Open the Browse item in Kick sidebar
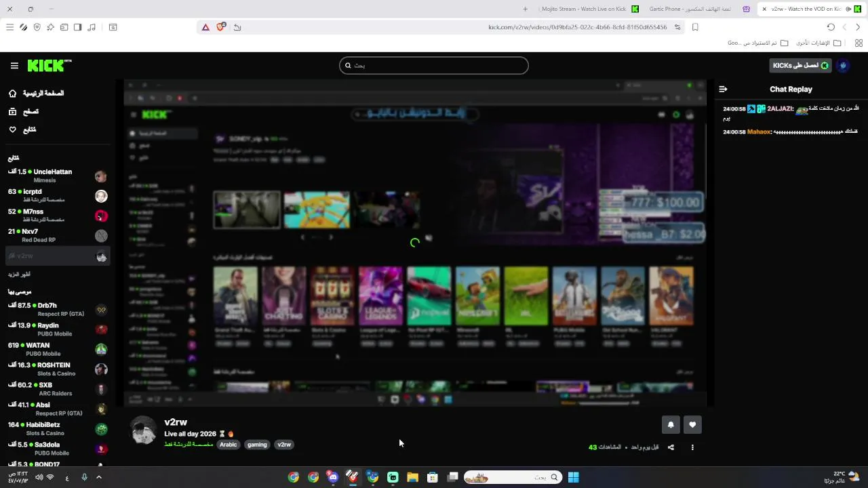This screenshot has width=868, height=488. tap(24, 111)
